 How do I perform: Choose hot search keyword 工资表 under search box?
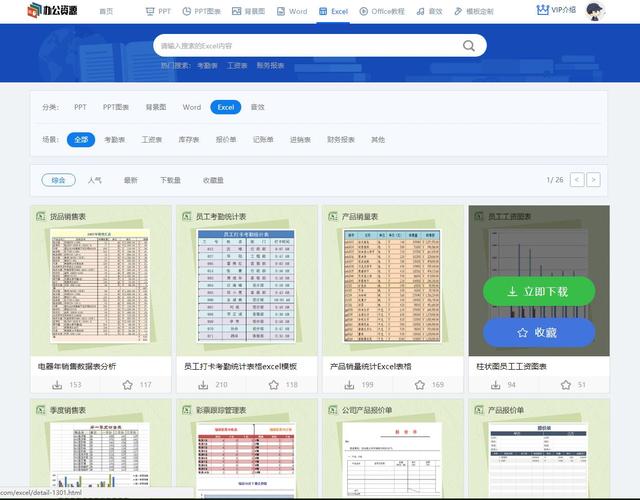click(237, 65)
